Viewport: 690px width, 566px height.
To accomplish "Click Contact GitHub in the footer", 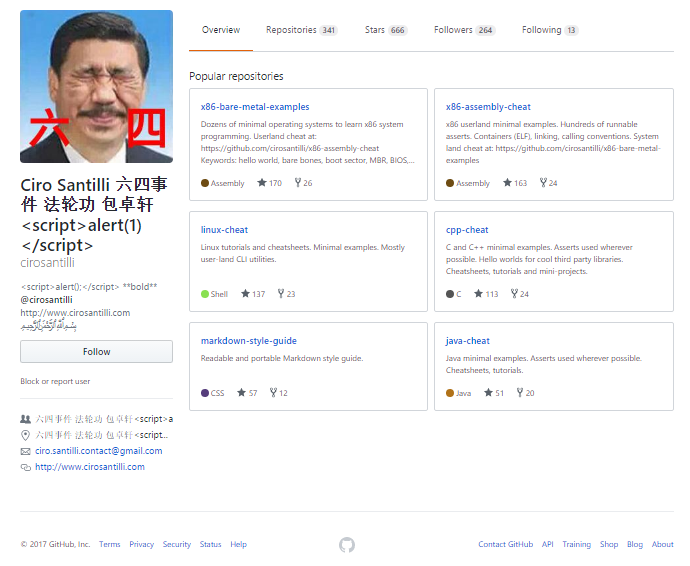I will click(x=505, y=545).
